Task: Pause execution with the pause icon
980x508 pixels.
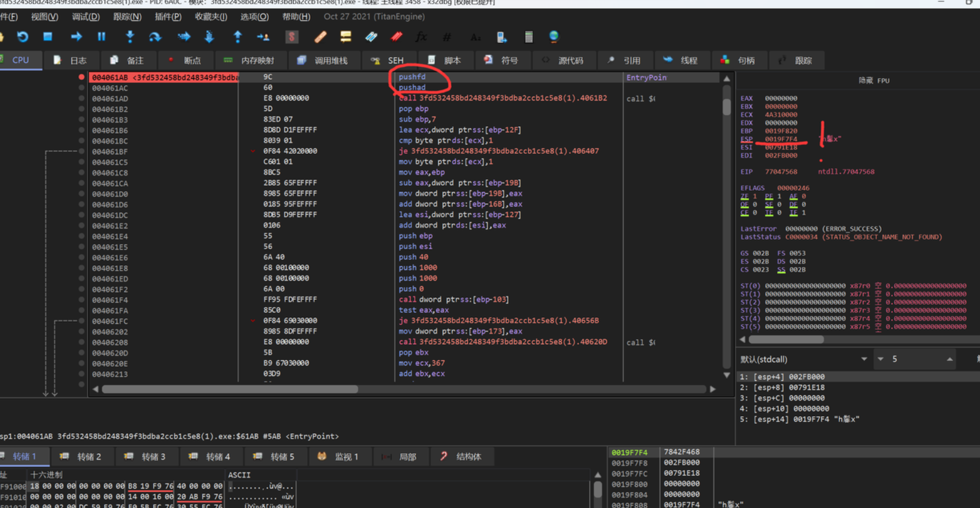Action: [101, 36]
